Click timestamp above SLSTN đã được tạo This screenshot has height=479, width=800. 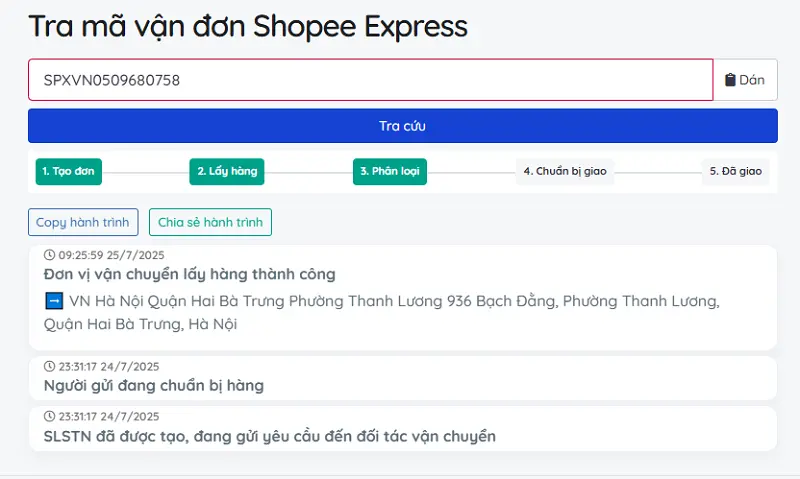(109, 416)
